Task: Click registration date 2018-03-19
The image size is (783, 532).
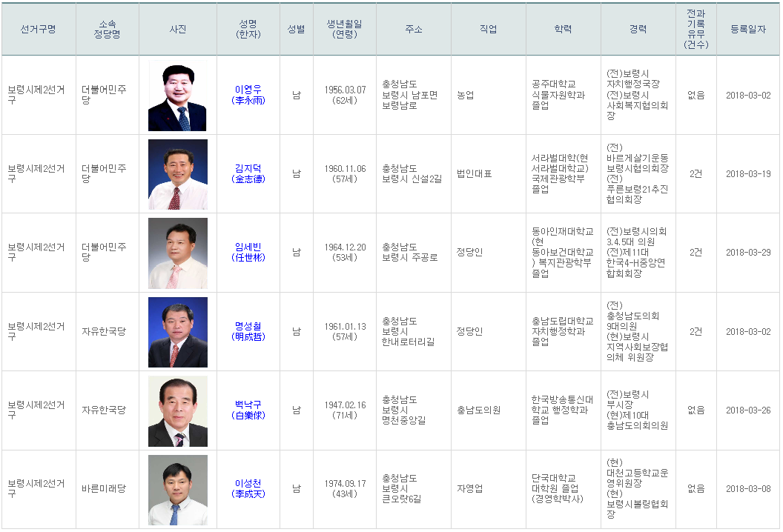Action: coord(748,173)
